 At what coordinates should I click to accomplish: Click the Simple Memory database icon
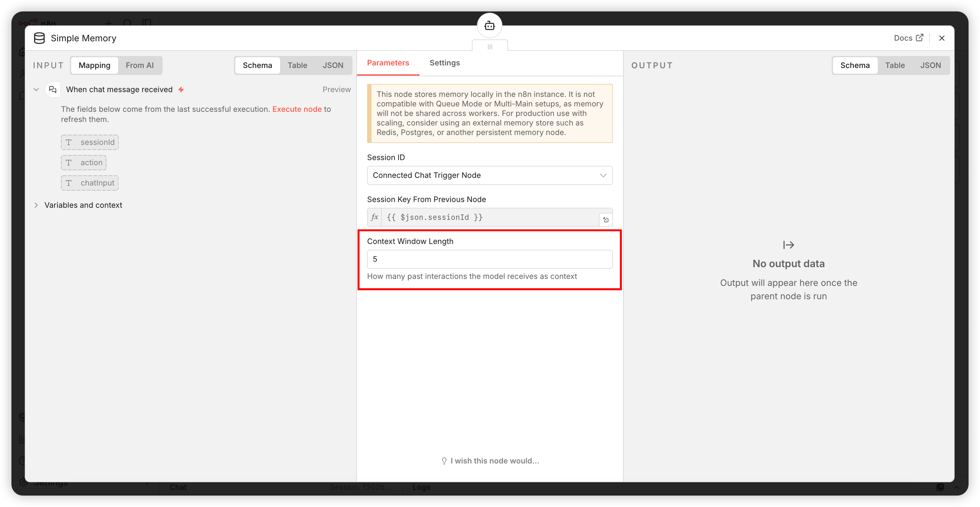click(39, 38)
